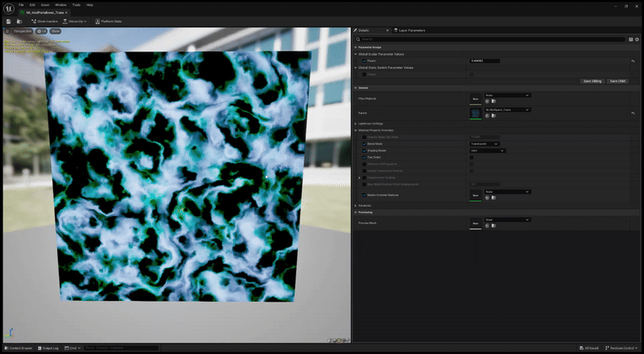Toggle the Nanite Override Material checkbox

click(x=365, y=195)
